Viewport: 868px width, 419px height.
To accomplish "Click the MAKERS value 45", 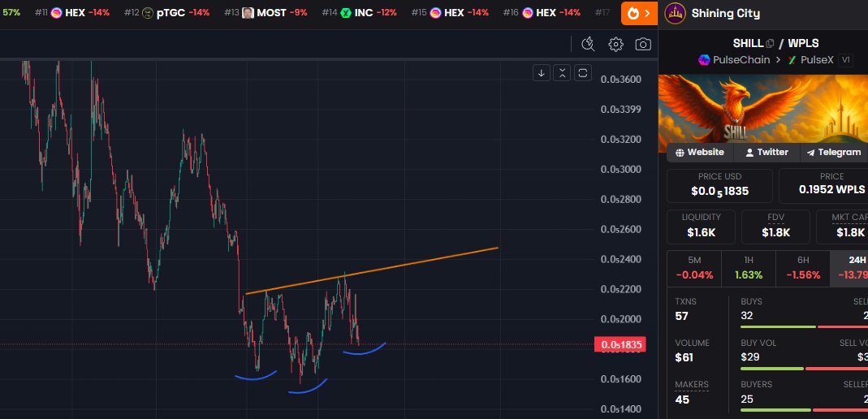I will coord(683,399).
